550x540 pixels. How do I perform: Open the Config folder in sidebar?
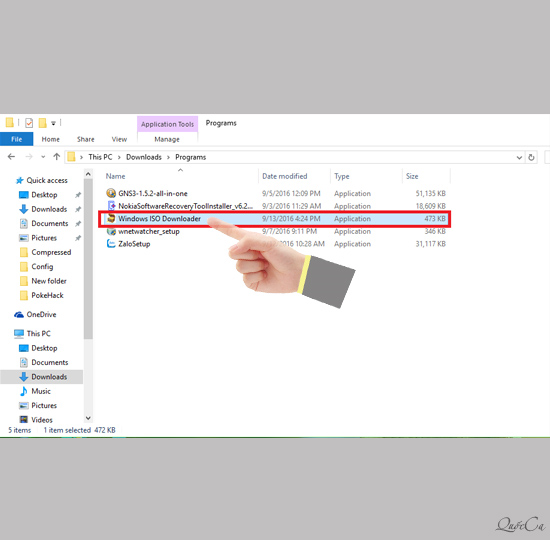point(42,267)
